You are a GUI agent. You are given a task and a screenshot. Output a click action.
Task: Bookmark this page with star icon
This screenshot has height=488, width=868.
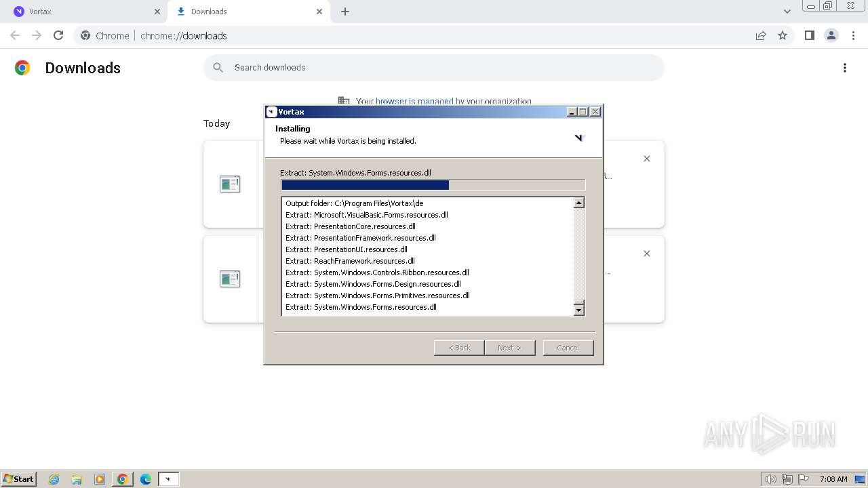[x=783, y=35]
